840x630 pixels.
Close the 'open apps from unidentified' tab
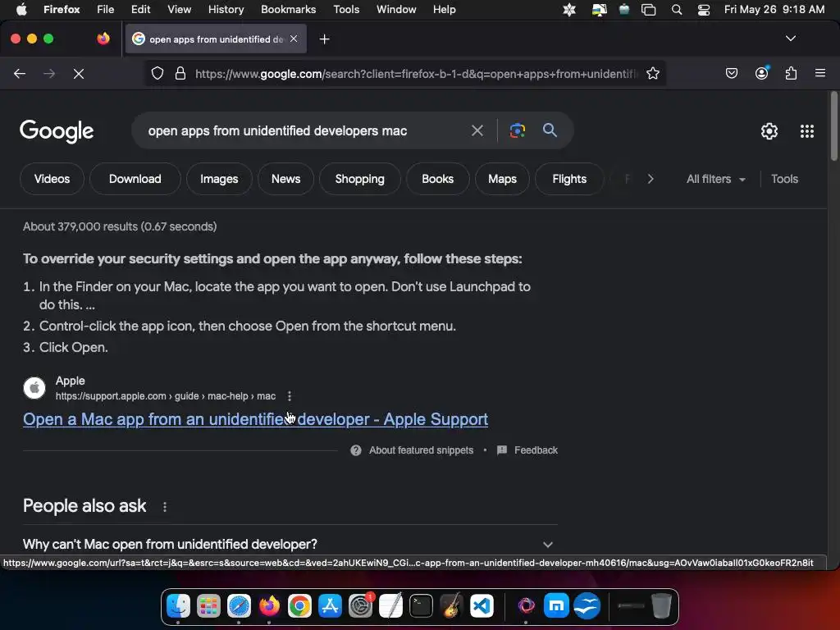[294, 39]
